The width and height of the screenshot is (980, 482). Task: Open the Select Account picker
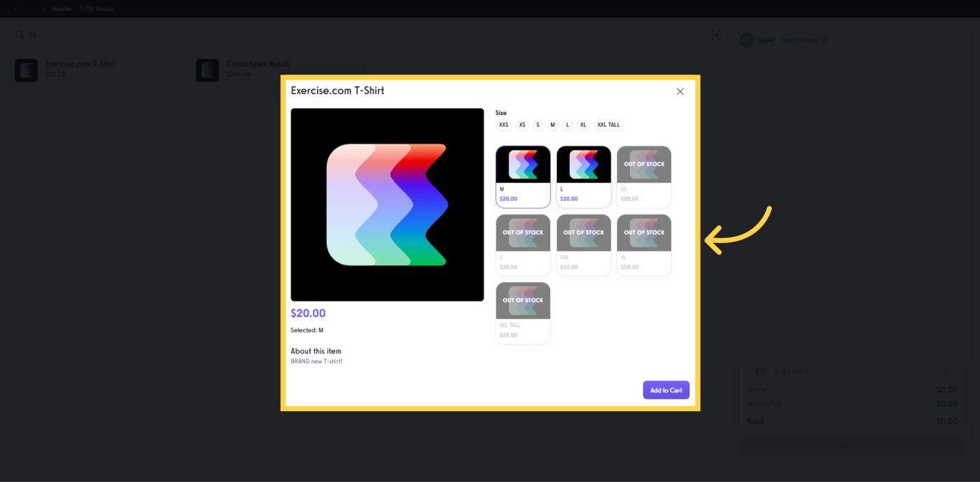click(798, 39)
